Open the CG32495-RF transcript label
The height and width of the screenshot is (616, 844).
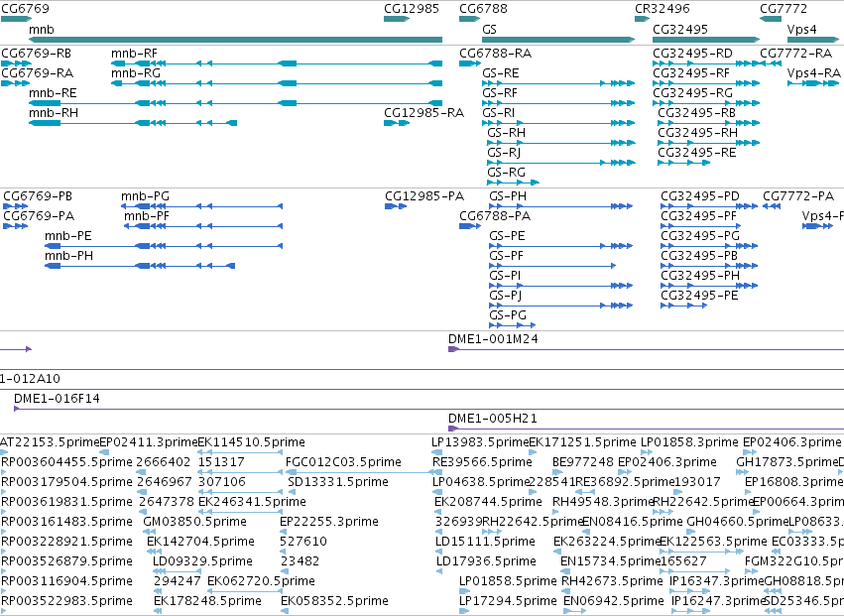[x=691, y=72]
